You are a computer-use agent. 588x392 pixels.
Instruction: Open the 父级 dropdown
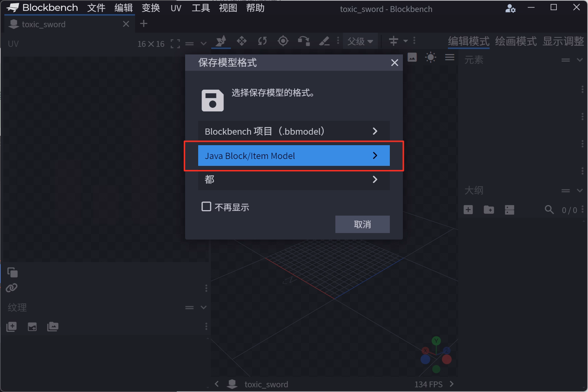[x=360, y=41]
